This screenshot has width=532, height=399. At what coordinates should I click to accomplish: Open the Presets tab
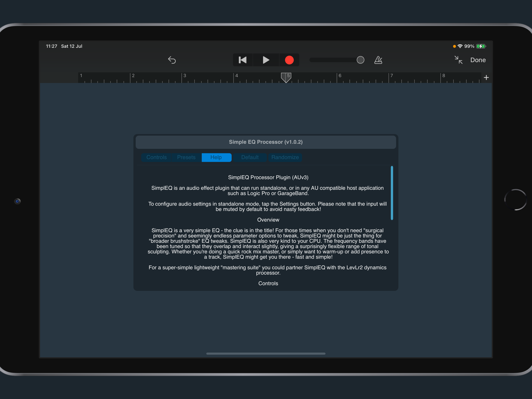[x=186, y=157]
